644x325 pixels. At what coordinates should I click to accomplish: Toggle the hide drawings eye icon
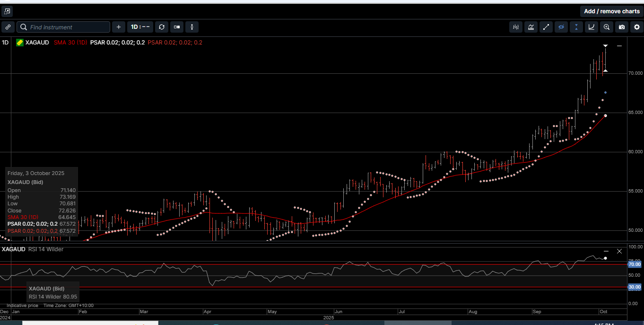(x=561, y=27)
